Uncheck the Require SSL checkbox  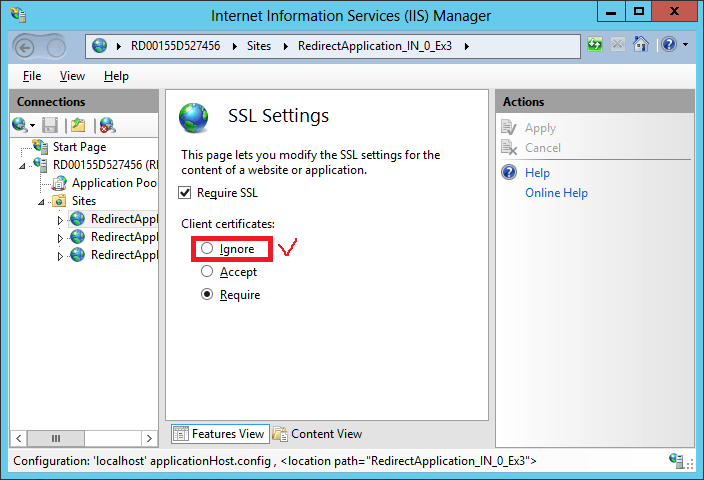coord(185,193)
